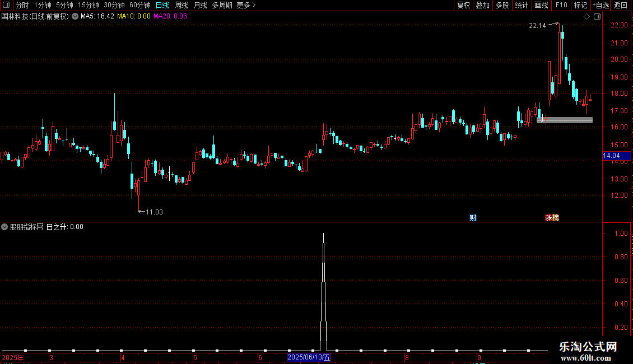Open 多周期 multi-period view

click(x=222, y=5)
